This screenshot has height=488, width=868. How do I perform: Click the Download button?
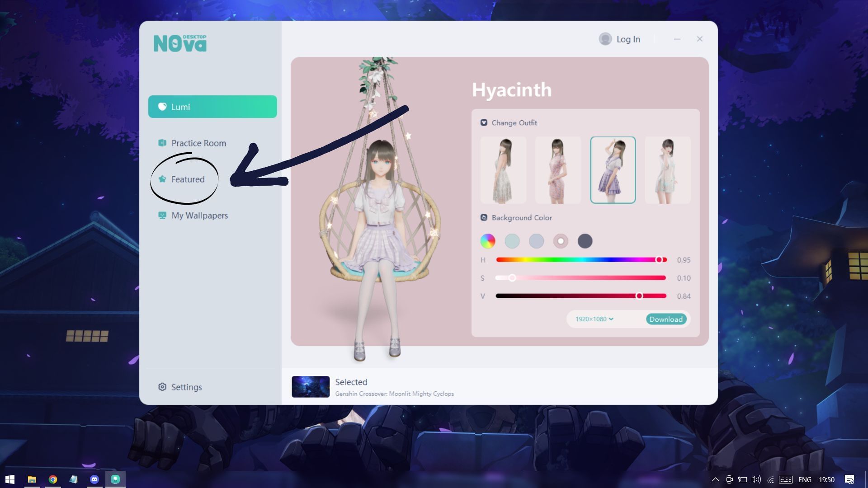point(666,319)
